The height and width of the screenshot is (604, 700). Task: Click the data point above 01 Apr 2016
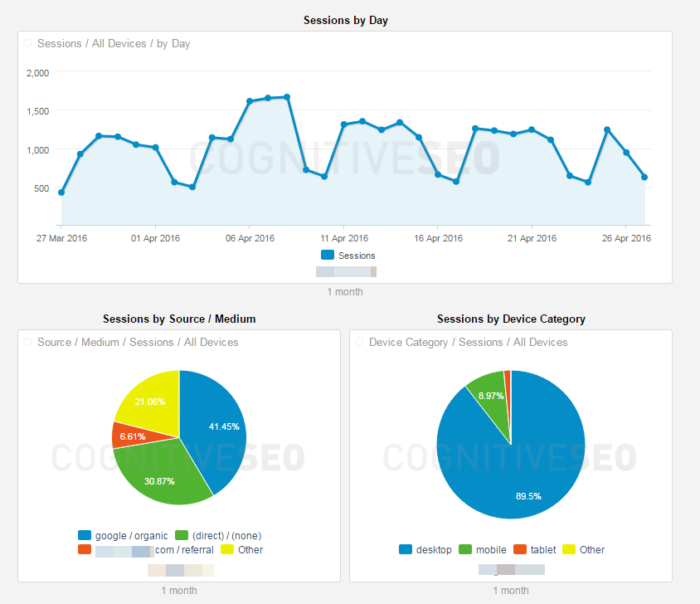(155, 148)
